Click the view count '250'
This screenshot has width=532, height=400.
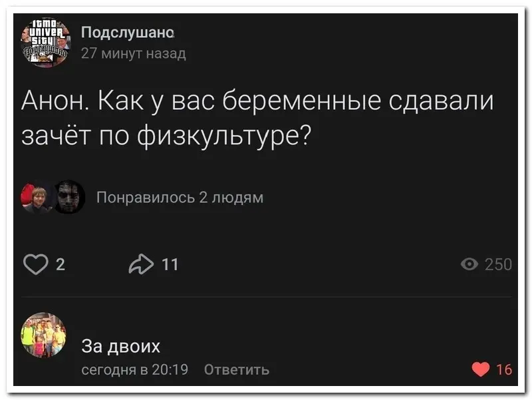(498, 265)
